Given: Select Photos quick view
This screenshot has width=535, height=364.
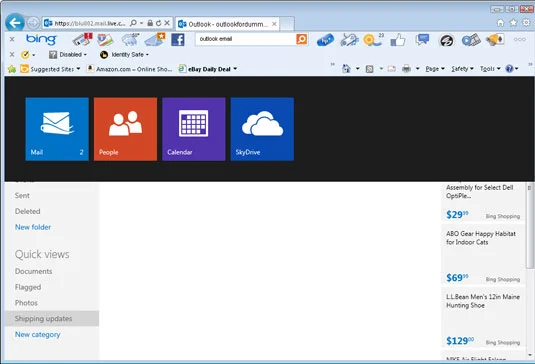Looking at the screenshot, I should (26, 303).
